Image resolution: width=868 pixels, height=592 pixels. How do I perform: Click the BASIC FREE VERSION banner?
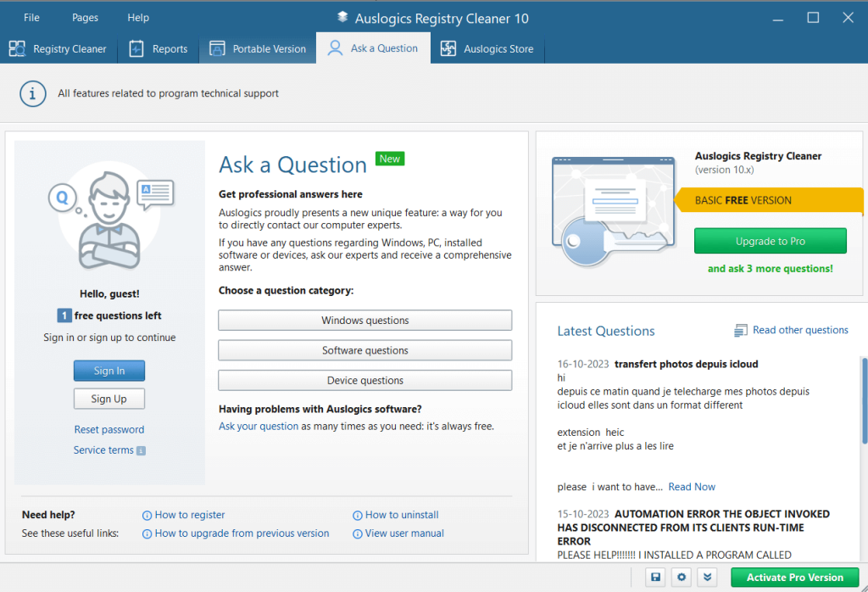pos(770,200)
